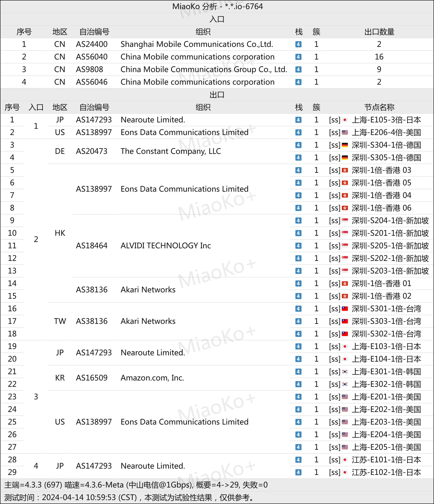434x504 pixels.
Task: Click the 出口数量 column header
Action: click(379, 32)
